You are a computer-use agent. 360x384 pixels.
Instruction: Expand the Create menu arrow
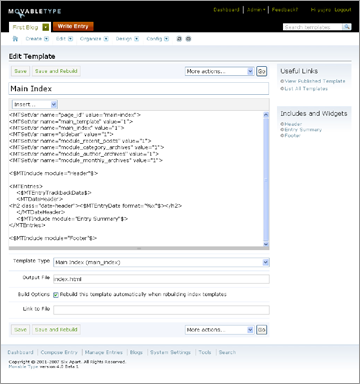(x=46, y=39)
